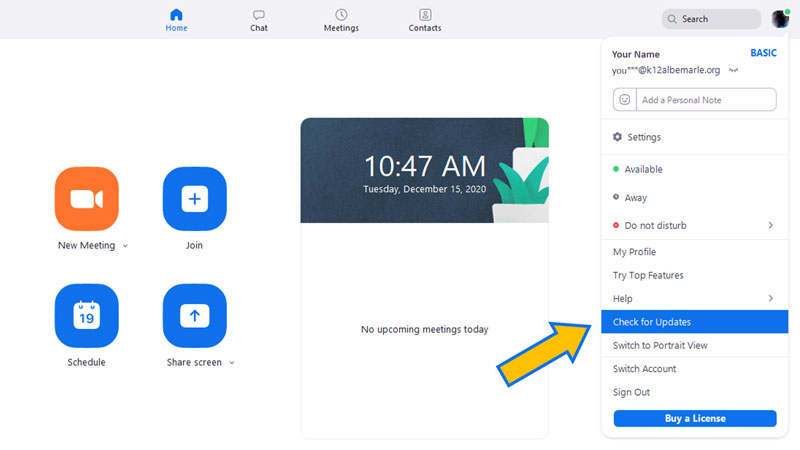Switch to the Meetings tab
800x450 pixels.
[341, 20]
